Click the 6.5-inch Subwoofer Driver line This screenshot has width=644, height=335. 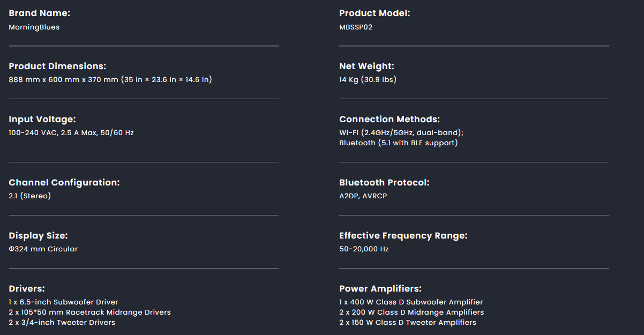pyautogui.click(x=63, y=302)
